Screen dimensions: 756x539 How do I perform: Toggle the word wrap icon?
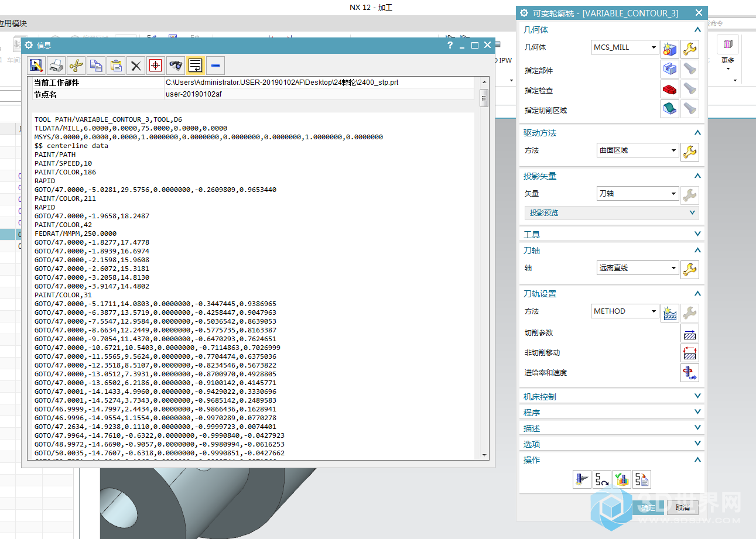pyautogui.click(x=195, y=66)
